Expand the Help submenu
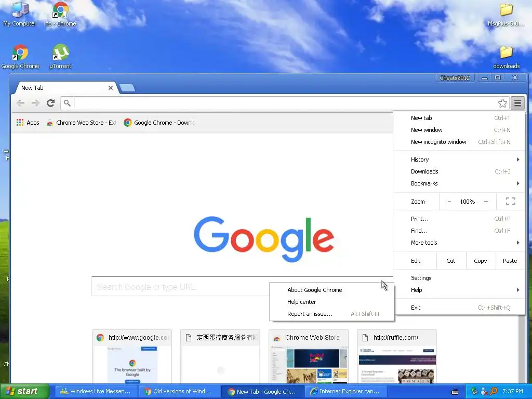The image size is (532, 399). click(x=459, y=290)
